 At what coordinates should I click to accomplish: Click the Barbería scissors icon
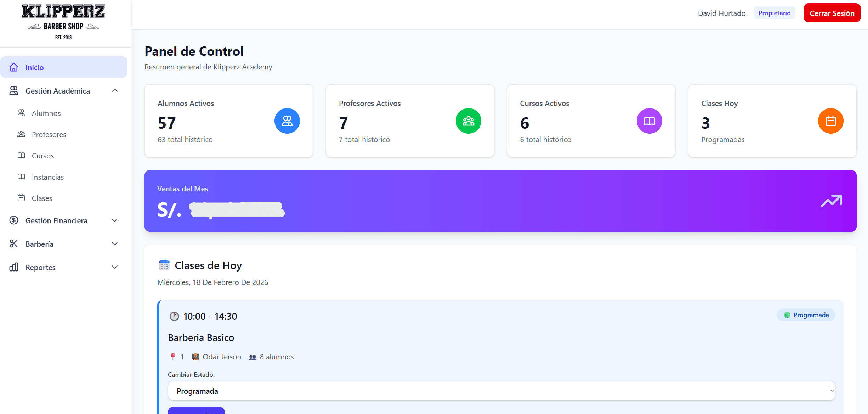pos(14,244)
